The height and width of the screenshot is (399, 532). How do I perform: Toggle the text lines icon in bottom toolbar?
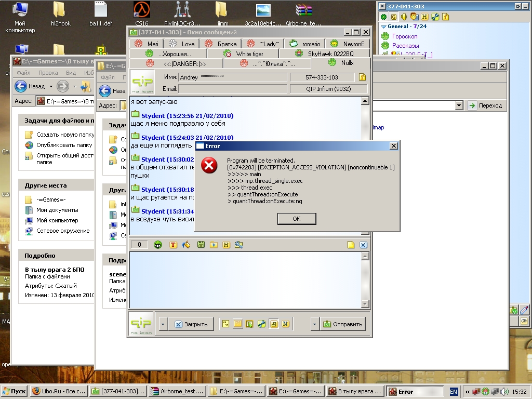point(238,324)
